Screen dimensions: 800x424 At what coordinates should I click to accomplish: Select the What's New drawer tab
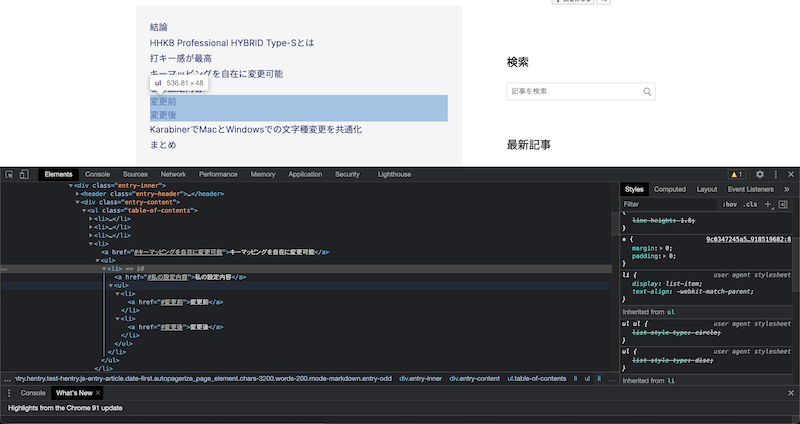(74, 393)
